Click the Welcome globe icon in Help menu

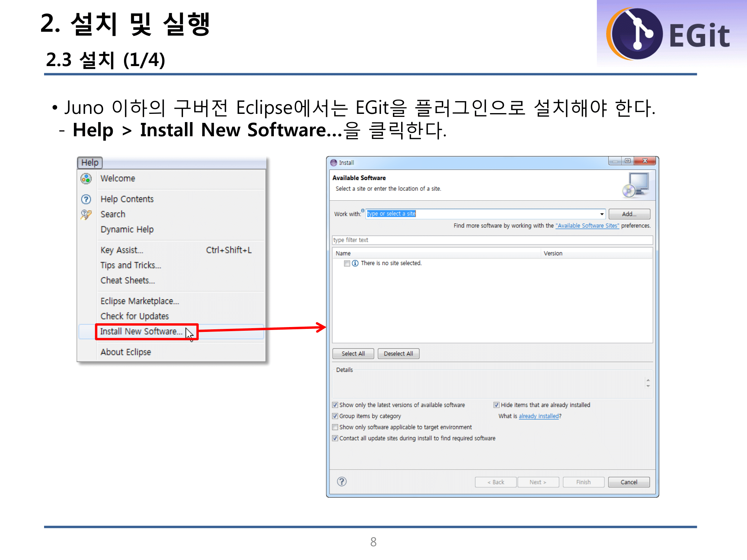tap(86, 178)
